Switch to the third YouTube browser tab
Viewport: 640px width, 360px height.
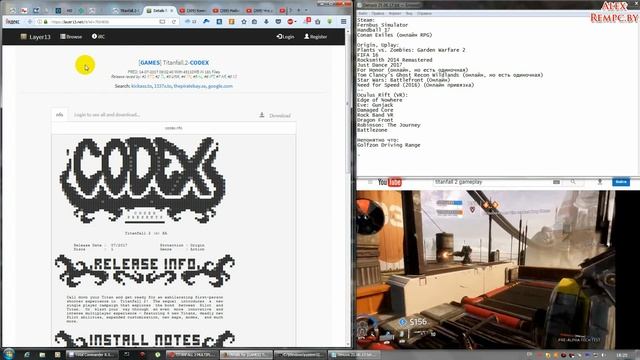(260, 10)
